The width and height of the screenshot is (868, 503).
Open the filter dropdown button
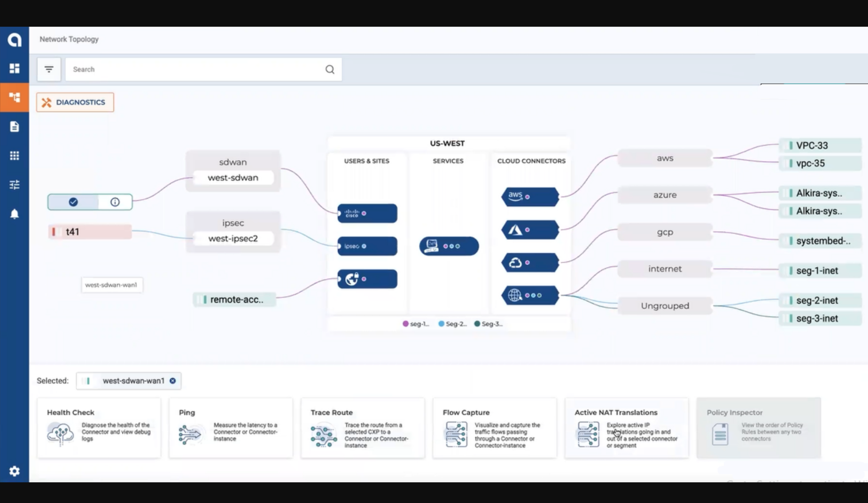click(x=49, y=69)
